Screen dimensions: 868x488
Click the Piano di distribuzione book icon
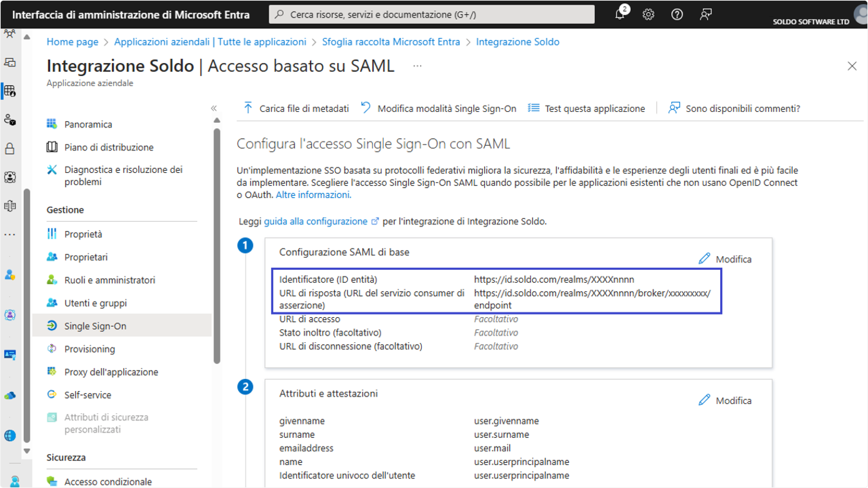tap(52, 147)
